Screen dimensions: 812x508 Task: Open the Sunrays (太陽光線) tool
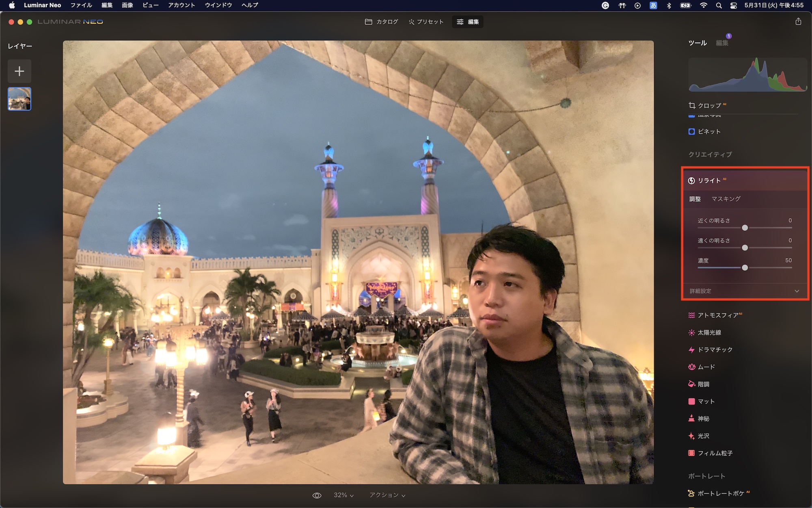pos(709,332)
